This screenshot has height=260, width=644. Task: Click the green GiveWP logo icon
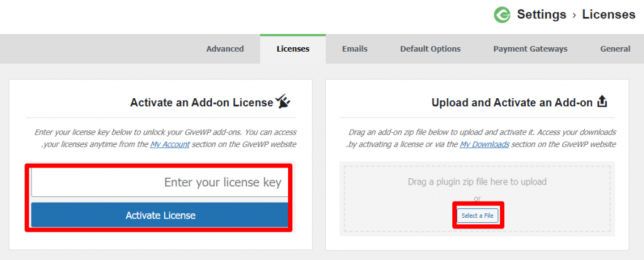tap(502, 15)
